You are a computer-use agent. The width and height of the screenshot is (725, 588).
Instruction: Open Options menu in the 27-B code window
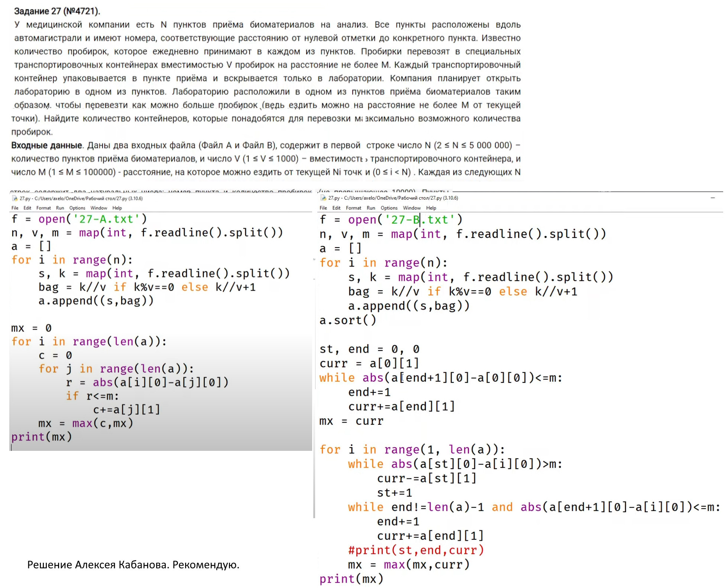point(389,208)
